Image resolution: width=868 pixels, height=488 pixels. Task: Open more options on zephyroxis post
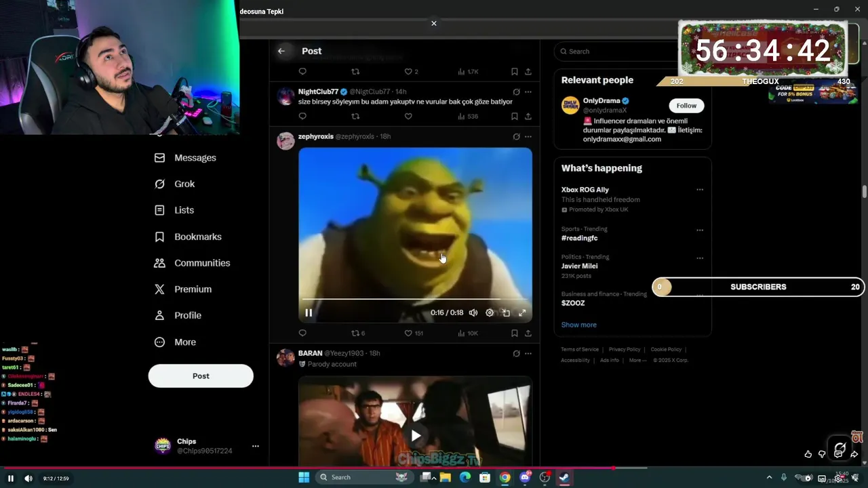point(528,136)
